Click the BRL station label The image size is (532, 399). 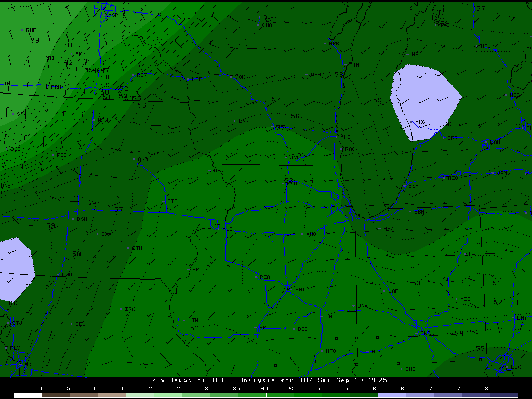pos(197,270)
